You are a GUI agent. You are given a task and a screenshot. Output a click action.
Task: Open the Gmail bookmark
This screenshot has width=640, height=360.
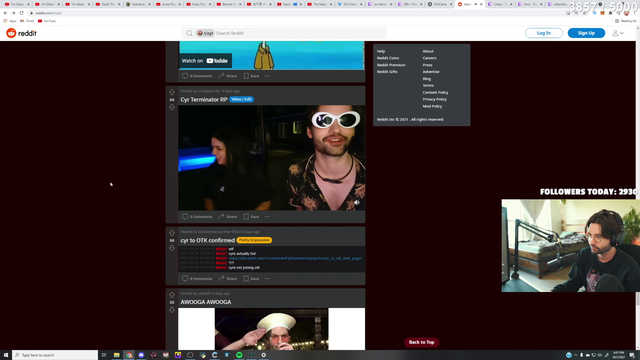27,21
